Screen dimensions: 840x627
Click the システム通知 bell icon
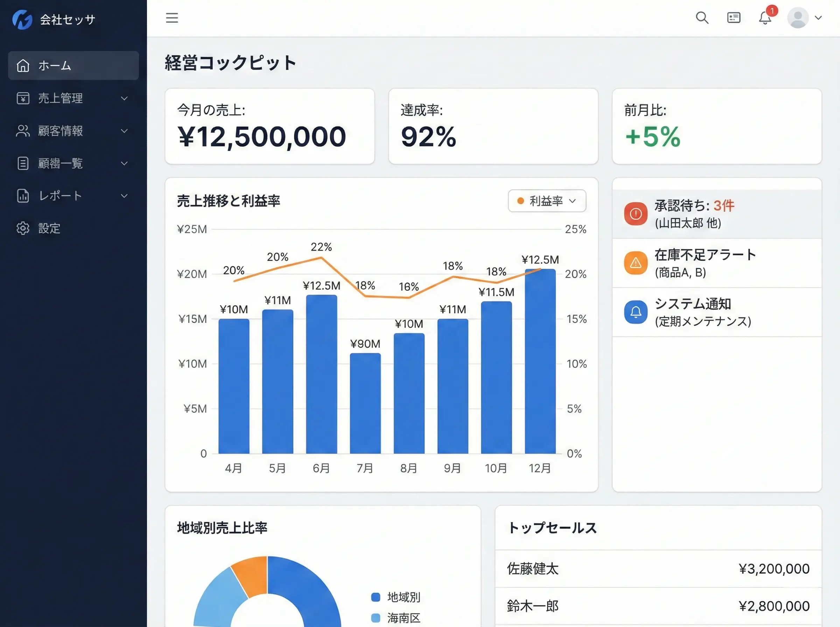click(x=635, y=312)
